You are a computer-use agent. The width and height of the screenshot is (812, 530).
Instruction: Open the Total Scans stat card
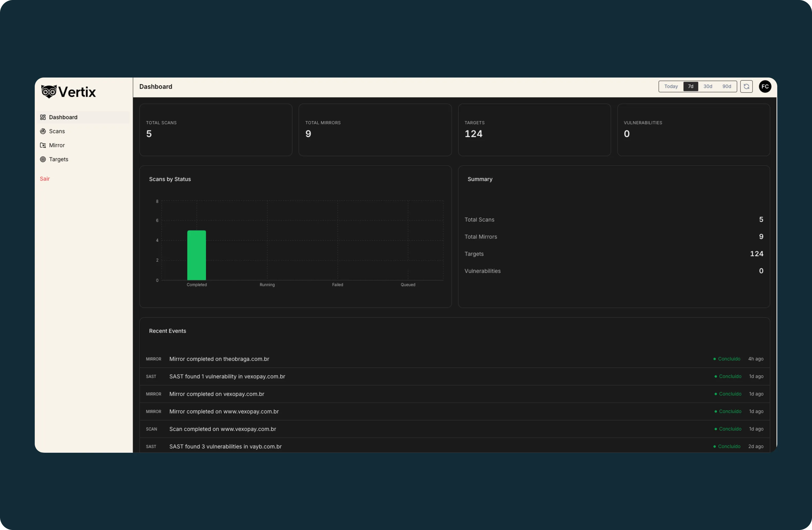216,130
